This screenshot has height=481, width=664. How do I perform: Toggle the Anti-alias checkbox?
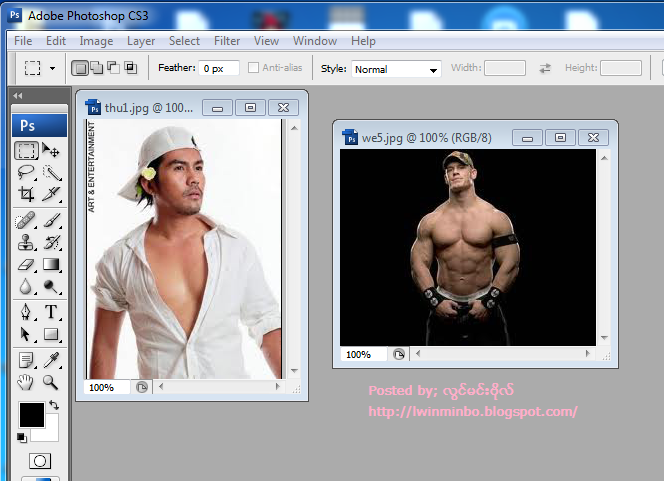(x=253, y=68)
